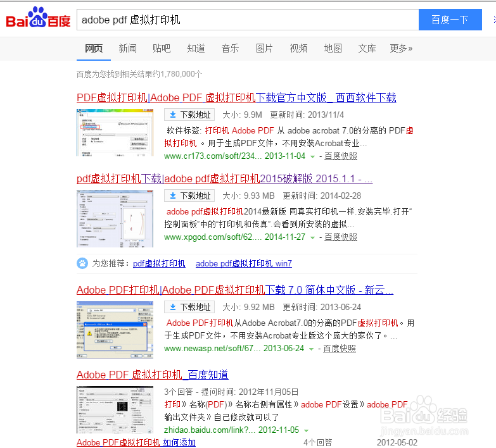
Task: Go to the 知道 tab
Action: (196, 48)
